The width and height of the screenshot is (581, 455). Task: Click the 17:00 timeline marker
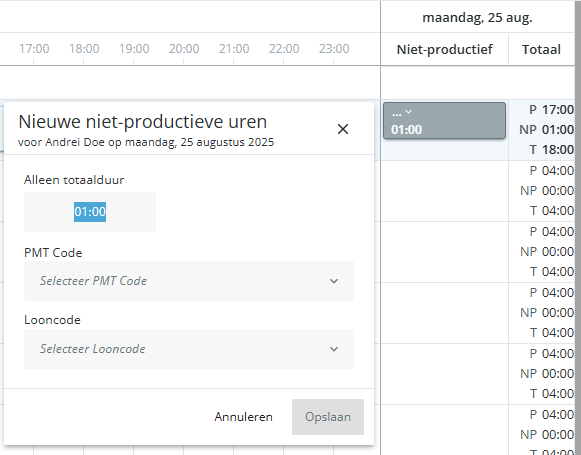tap(34, 49)
